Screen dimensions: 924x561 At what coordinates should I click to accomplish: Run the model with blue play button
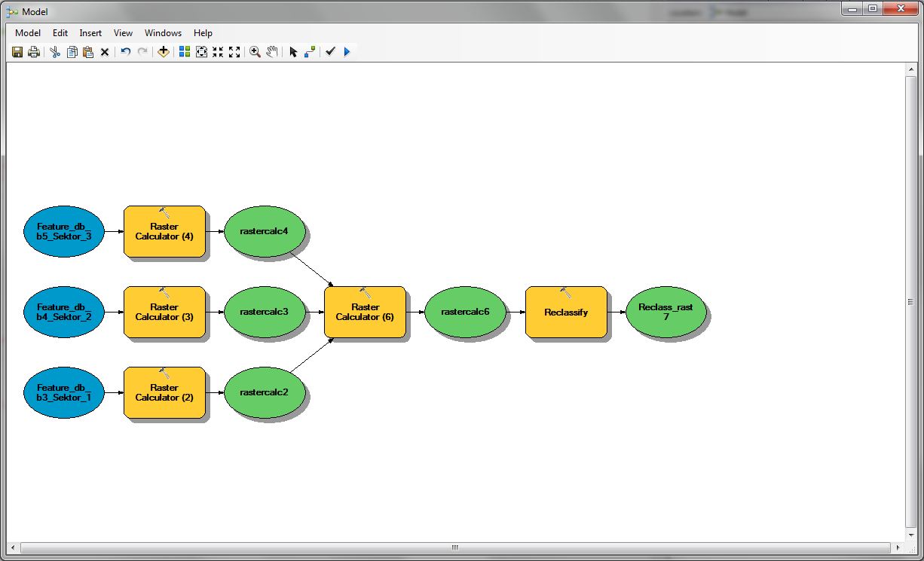347,52
